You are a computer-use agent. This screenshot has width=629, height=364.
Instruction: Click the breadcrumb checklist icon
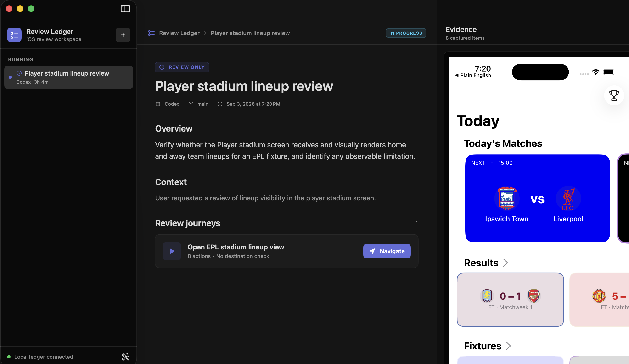point(151,33)
